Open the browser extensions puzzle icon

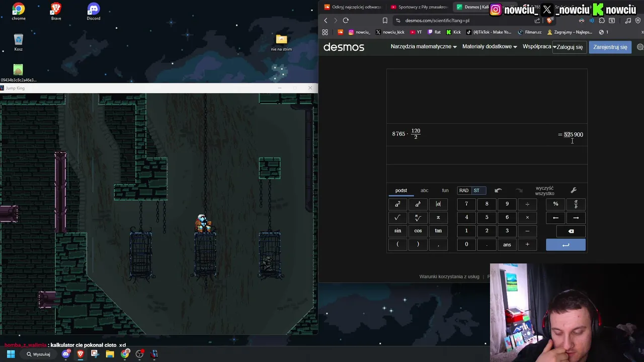click(602, 21)
